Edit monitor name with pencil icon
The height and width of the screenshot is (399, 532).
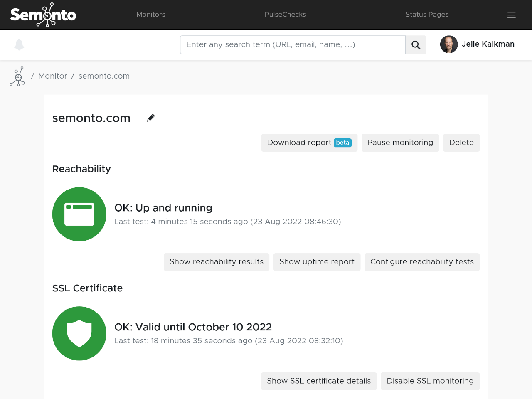click(151, 118)
